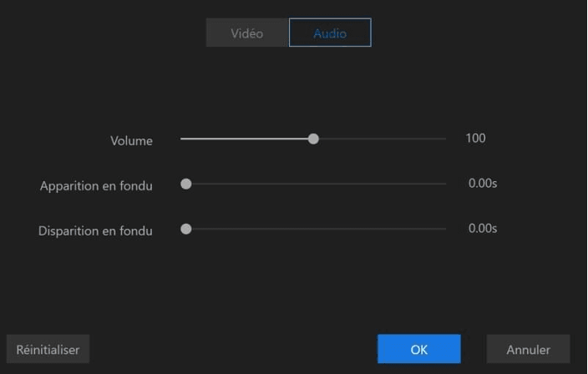Image resolution: width=588 pixels, height=374 pixels.
Task: Click the middle of Disparition en fondu track
Action: point(316,229)
